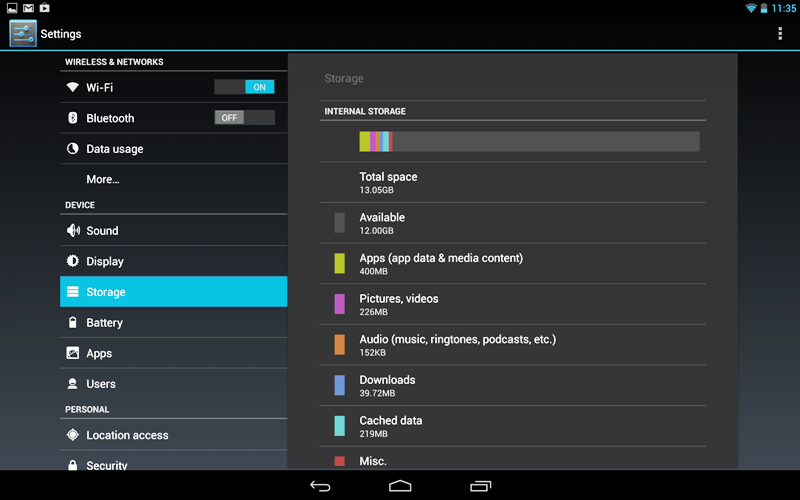Tap the Location access target icon

(x=72, y=435)
